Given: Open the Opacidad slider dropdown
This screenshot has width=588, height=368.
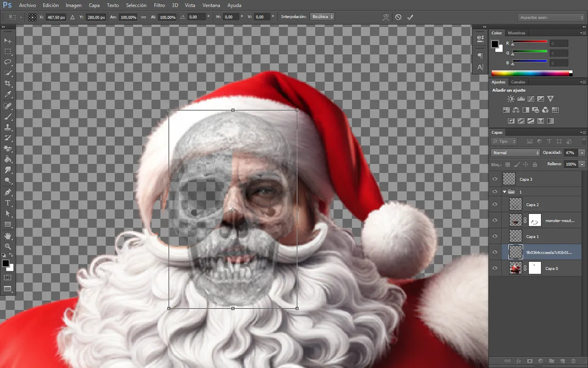Looking at the screenshot, I should [x=582, y=153].
